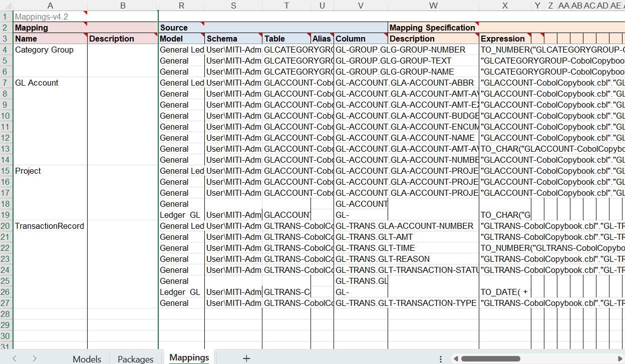
Task: Go to next sheet using right tab arrow
Action: (x=35, y=358)
